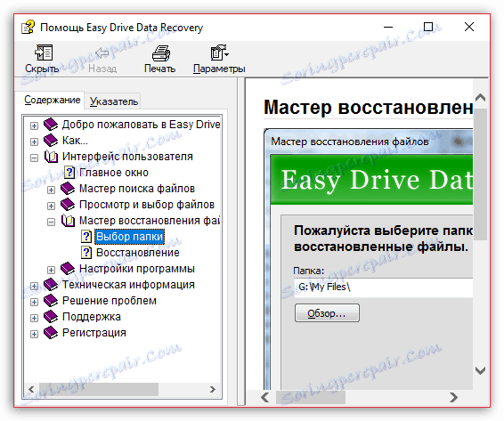Click the Скрыть (Hide) toolbar icon

[x=44, y=53]
